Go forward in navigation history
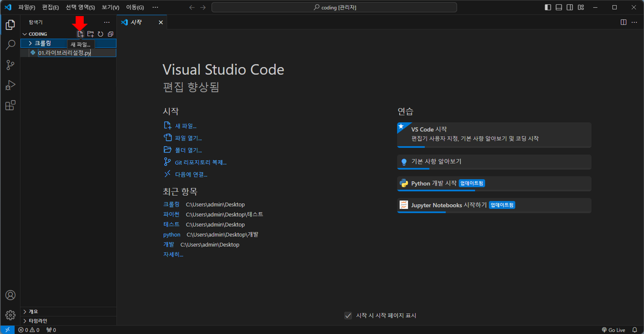Viewport: 644px width, 334px height. [203, 8]
